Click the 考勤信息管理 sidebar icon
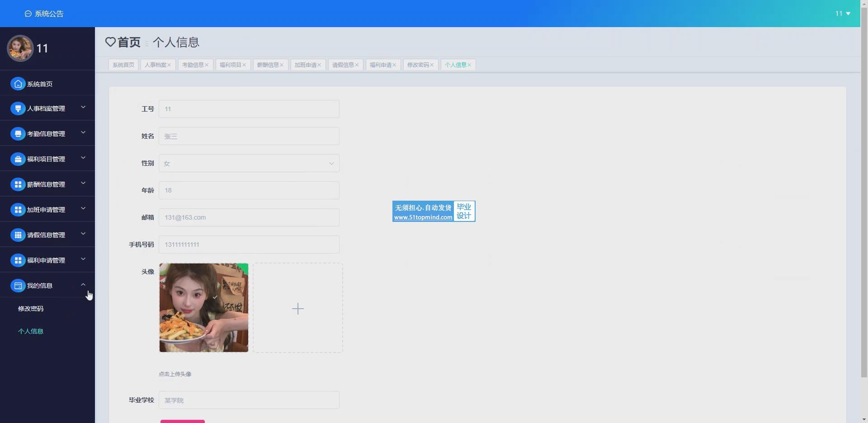Screen dimensions: 868x423 click(x=18, y=134)
